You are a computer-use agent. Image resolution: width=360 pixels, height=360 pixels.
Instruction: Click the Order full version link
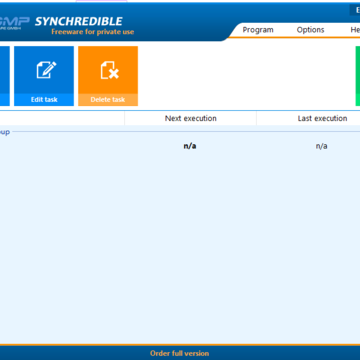pos(180,353)
